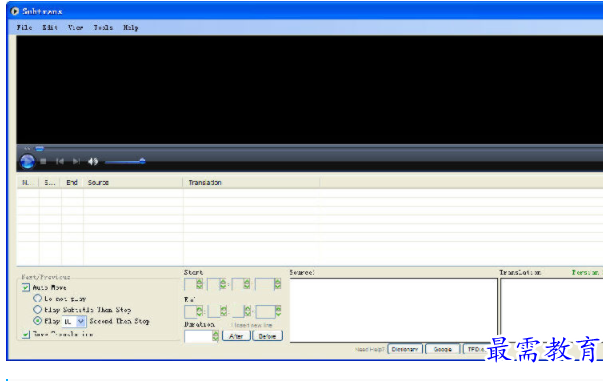
Task: Click the third End time spinner
Action: pos(247,311)
